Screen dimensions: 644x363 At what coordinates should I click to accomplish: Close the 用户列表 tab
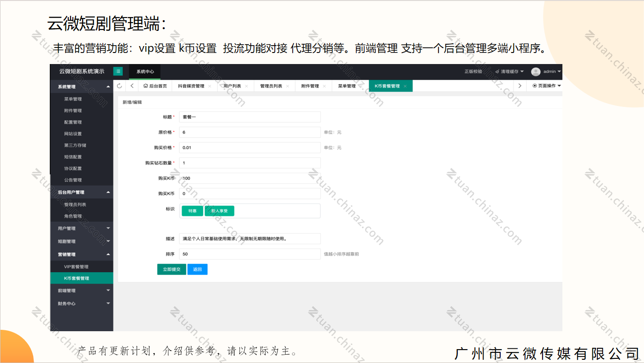click(246, 86)
